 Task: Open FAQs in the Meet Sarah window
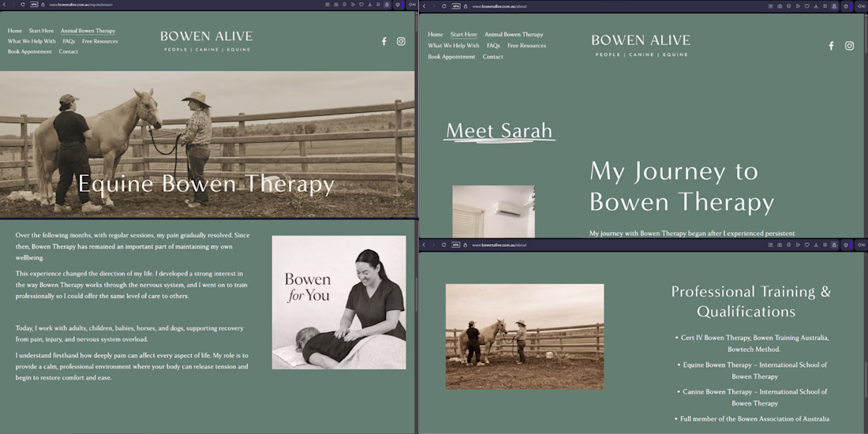pos(493,46)
